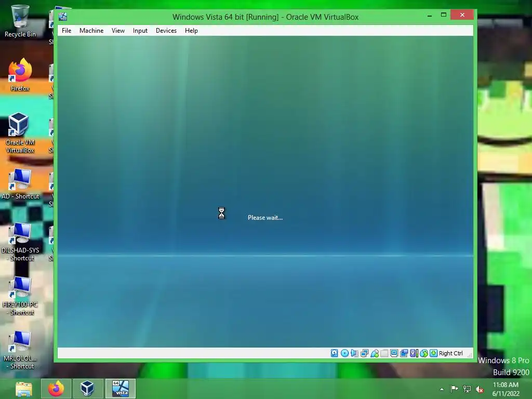The image size is (532, 399).
Task: Select the AD - Shortcut desktop icon
Action: (x=20, y=184)
